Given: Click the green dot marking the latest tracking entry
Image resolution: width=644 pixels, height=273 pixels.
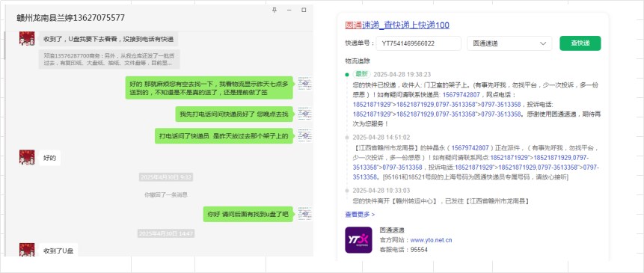Looking at the screenshot, I should pos(347,75).
